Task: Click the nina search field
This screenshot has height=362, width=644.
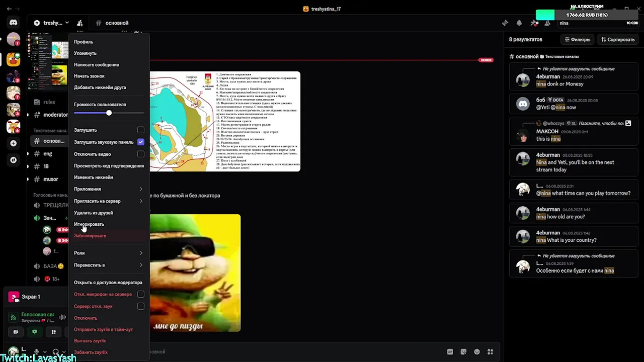Action: point(599,23)
